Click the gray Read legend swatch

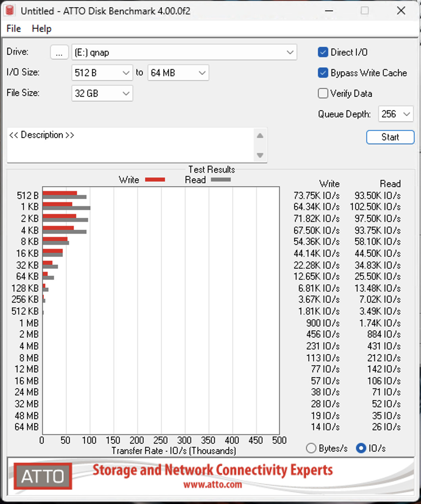click(221, 180)
